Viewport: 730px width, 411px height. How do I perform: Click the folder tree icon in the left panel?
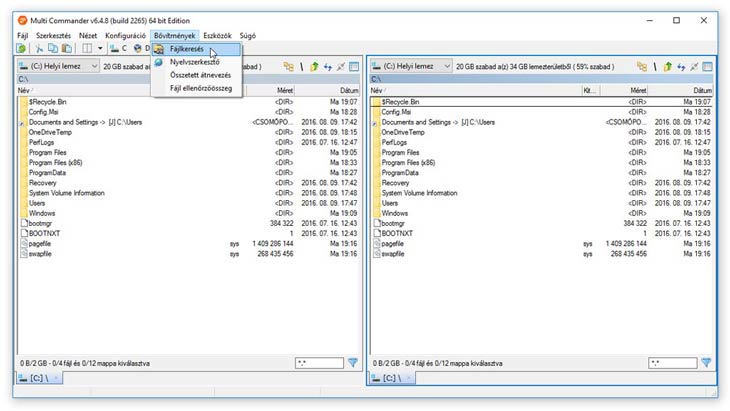click(x=288, y=67)
